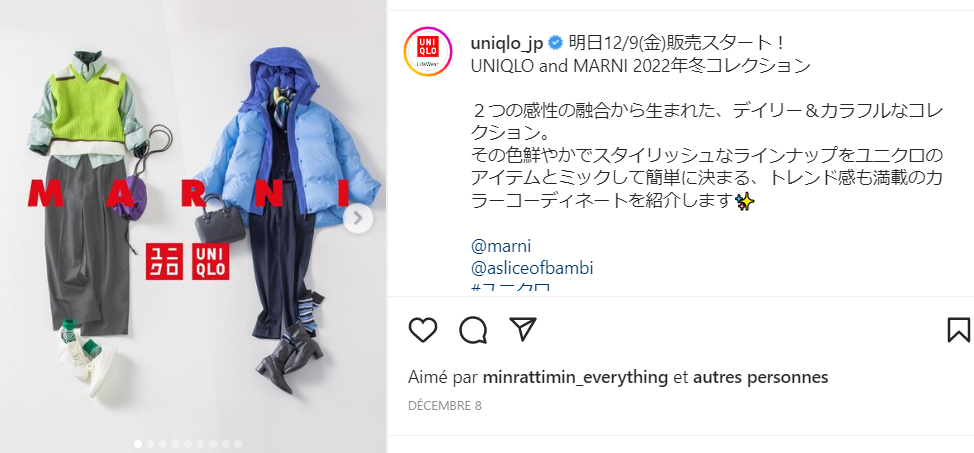Jump to the last carousel dot
The width and height of the screenshot is (974, 453).
coord(238,444)
